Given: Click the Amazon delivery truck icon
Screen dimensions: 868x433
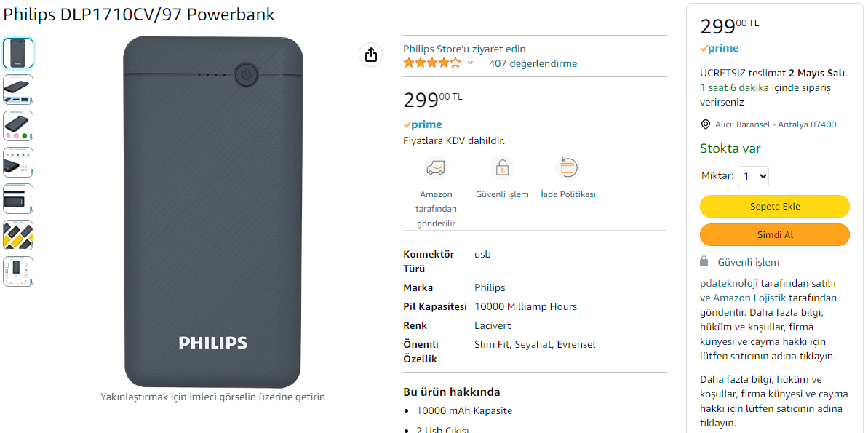Looking at the screenshot, I should 436,168.
